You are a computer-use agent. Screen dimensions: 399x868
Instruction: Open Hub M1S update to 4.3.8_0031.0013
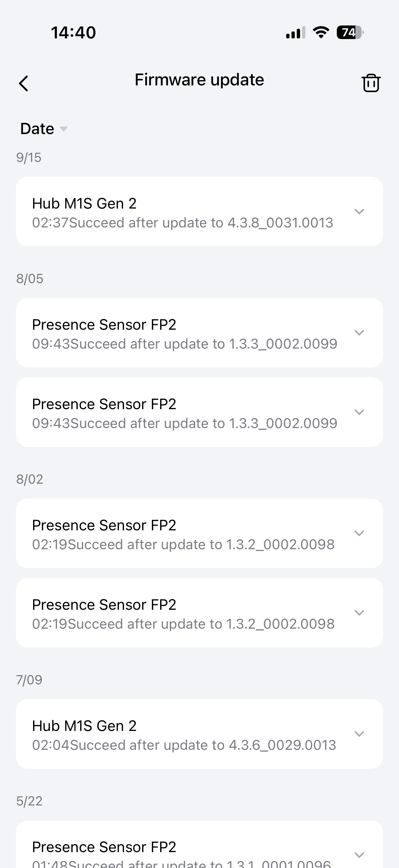[183, 212]
